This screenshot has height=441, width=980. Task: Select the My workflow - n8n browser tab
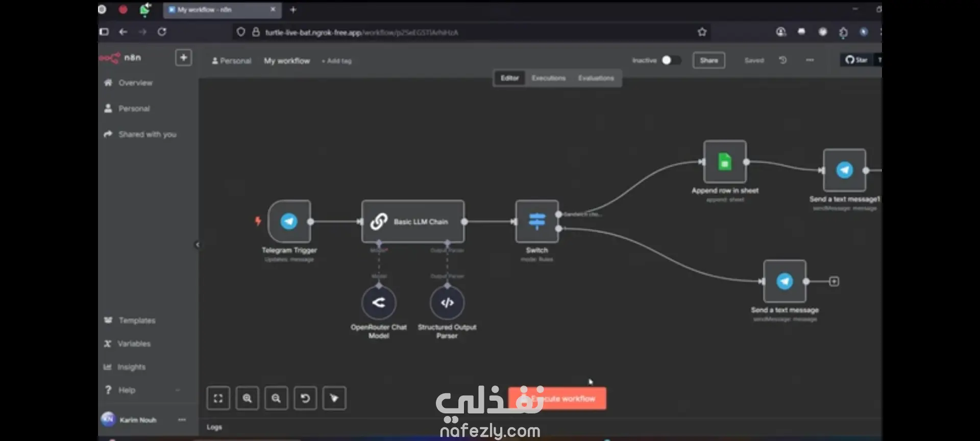(x=222, y=10)
